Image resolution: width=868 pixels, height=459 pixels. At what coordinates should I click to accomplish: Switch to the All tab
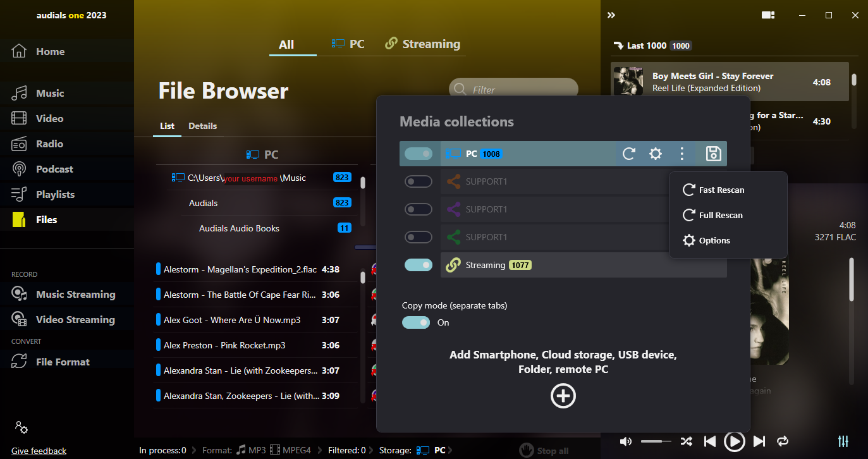[286, 44]
